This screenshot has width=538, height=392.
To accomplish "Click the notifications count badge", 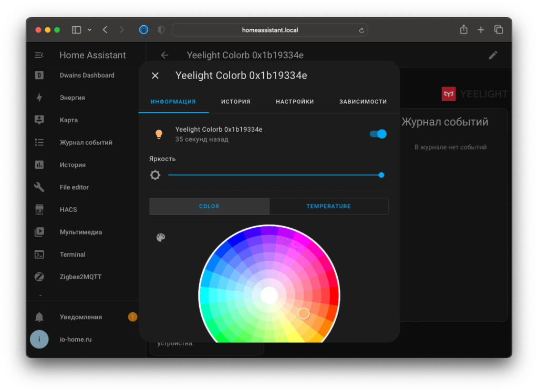I will pyautogui.click(x=132, y=317).
